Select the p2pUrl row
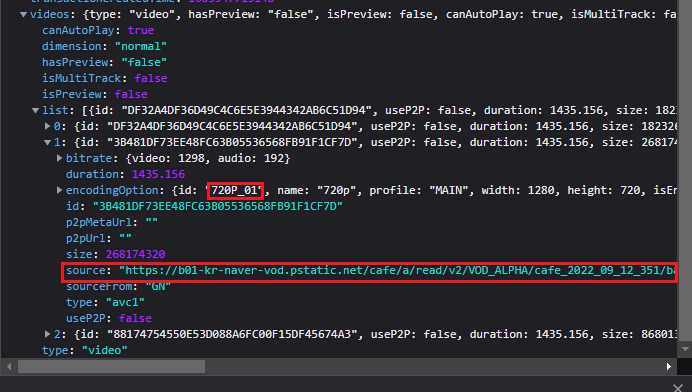 point(99,238)
